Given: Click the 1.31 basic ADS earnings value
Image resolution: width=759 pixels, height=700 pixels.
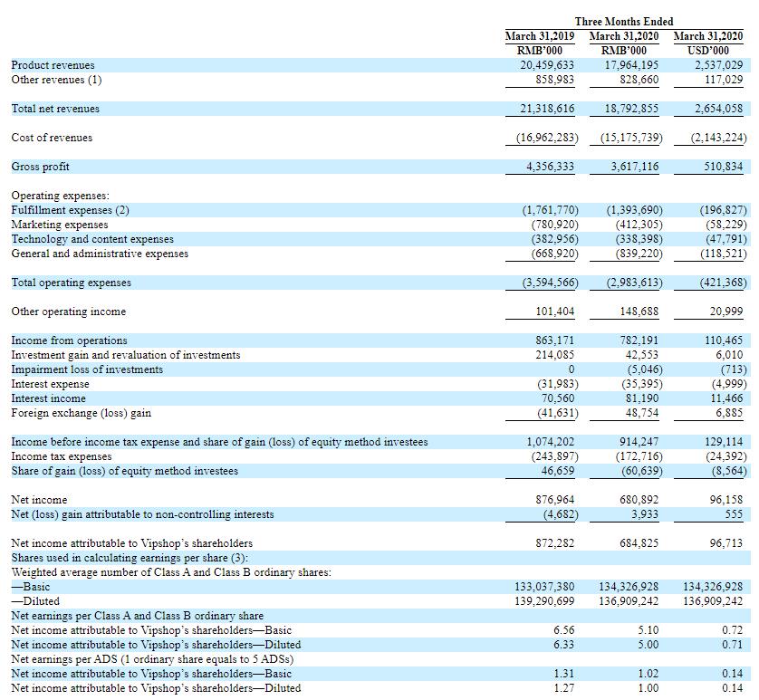Looking at the screenshot, I should click(x=564, y=674).
